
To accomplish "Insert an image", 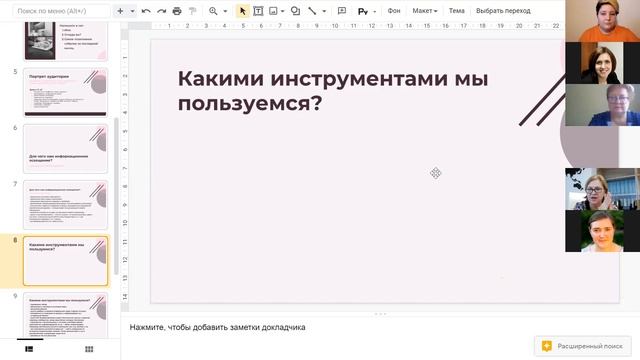I will (x=273, y=11).
